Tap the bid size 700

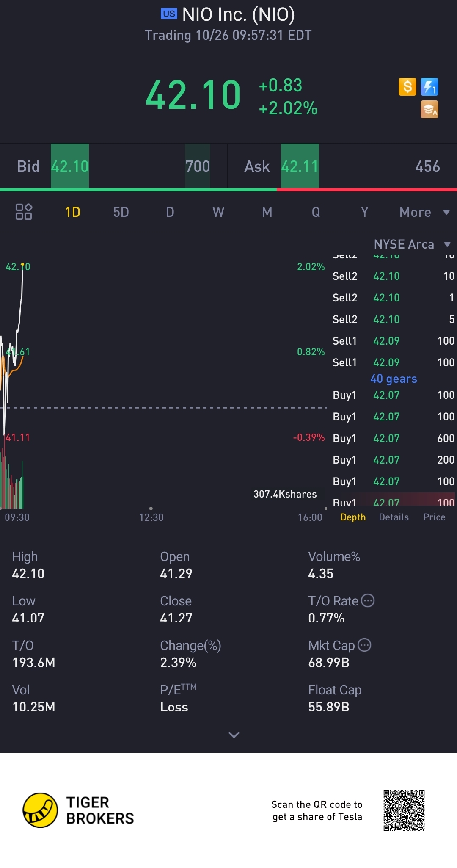pos(198,166)
